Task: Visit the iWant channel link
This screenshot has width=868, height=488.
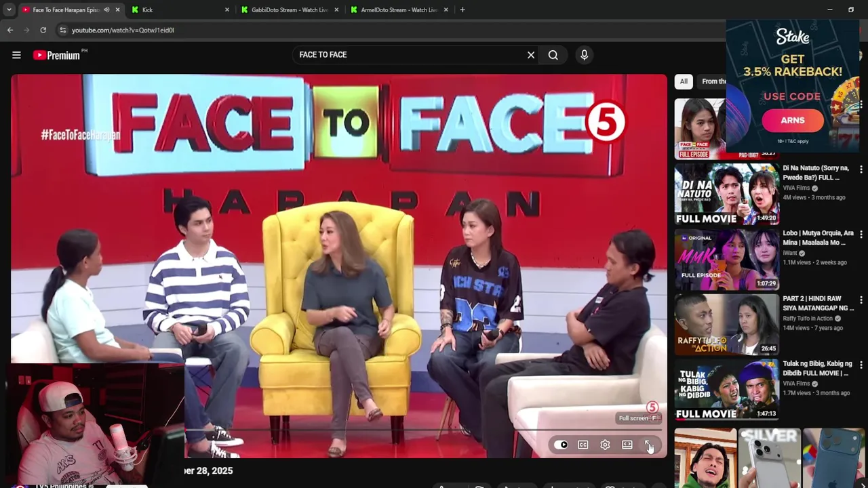Action: 791,253
